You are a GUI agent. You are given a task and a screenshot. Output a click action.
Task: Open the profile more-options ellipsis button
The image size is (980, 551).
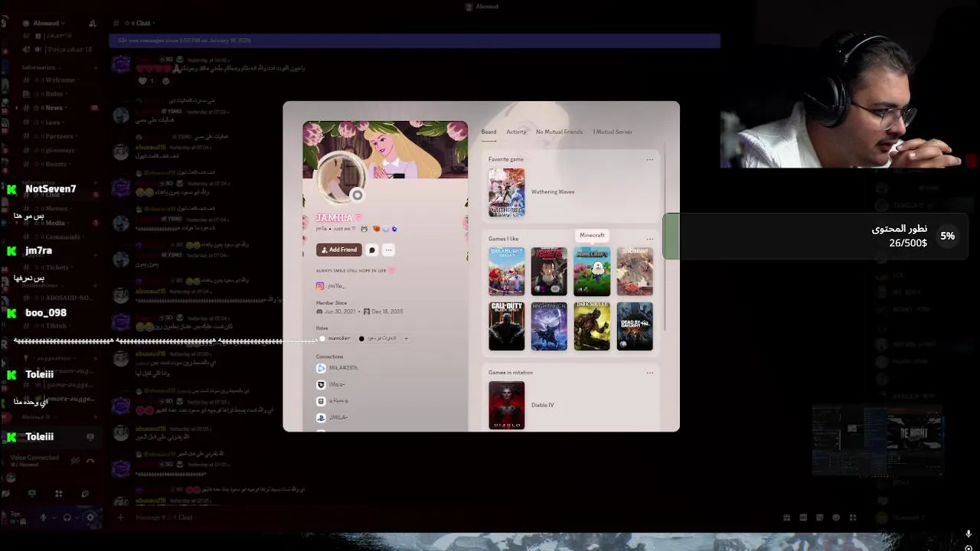[388, 249]
